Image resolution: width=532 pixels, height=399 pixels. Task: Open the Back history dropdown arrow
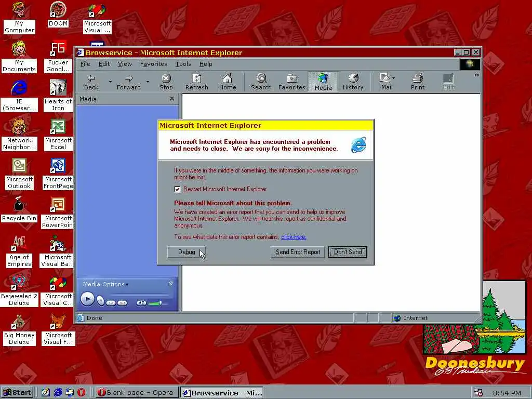pos(110,82)
